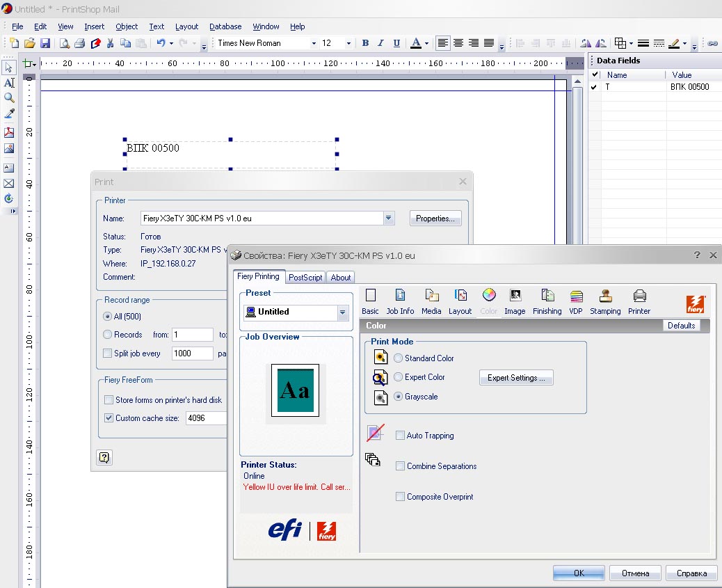Screen dimensions: 722x588
Task: Expand the line color dropdown arrow
Action: coord(684,43)
